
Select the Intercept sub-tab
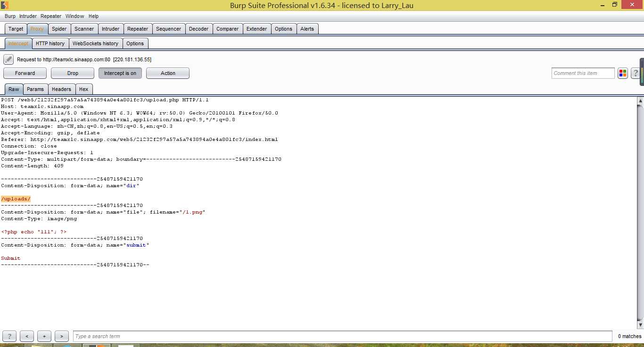(x=18, y=43)
